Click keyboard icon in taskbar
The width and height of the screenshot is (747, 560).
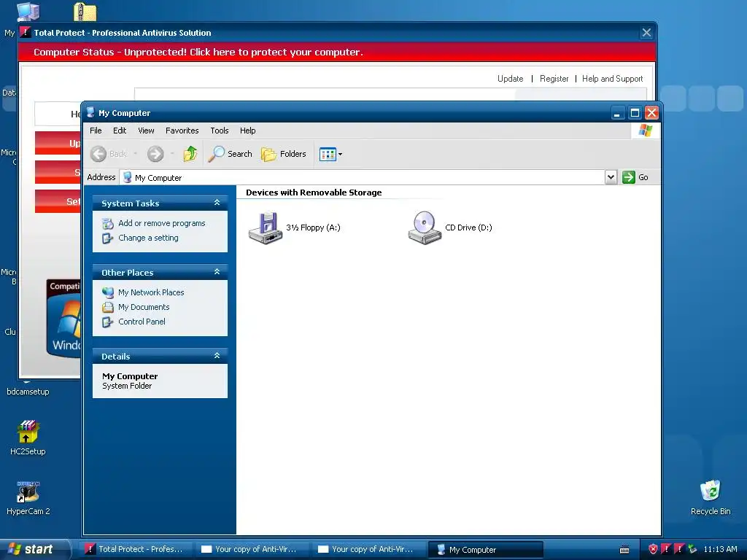tap(624, 550)
